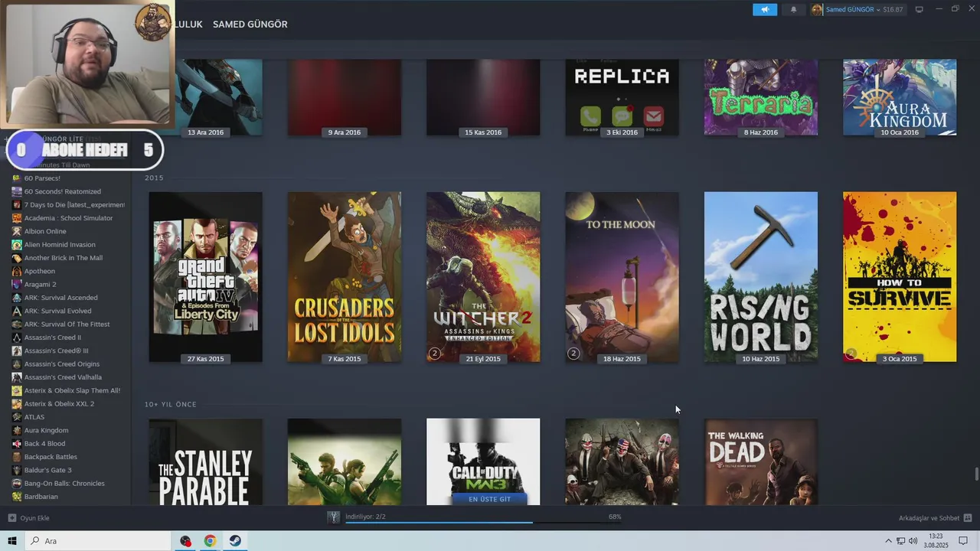Select 60 Parsecs! icon in library list
Screen dimensions: 980x551
tap(17, 178)
